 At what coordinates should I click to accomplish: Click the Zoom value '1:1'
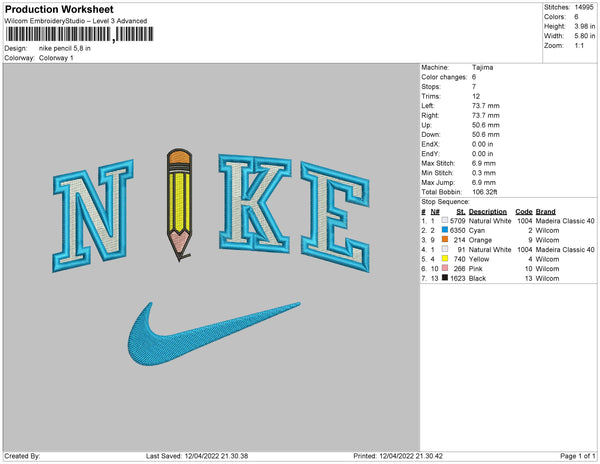579,46
